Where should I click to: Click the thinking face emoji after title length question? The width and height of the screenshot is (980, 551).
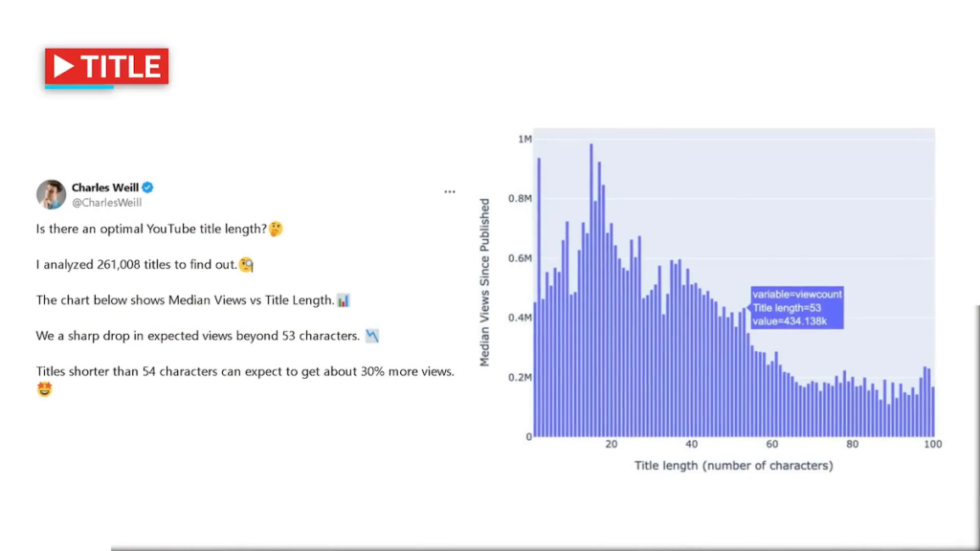click(276, 230)
